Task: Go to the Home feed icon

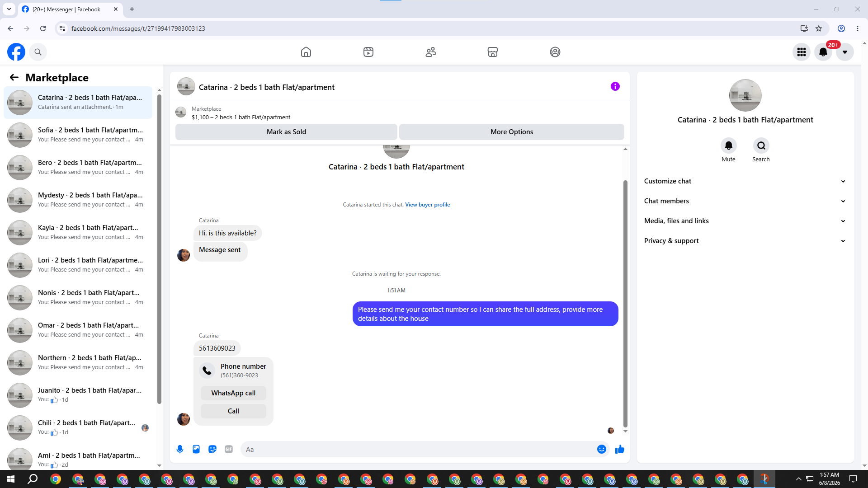Action: click(306, 52)
